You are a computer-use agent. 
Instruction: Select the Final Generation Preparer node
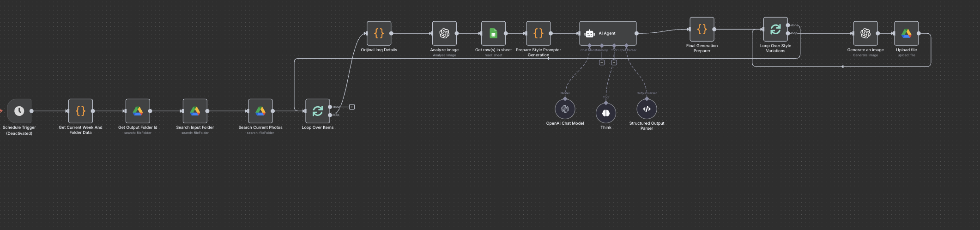(x=702, y=29)
